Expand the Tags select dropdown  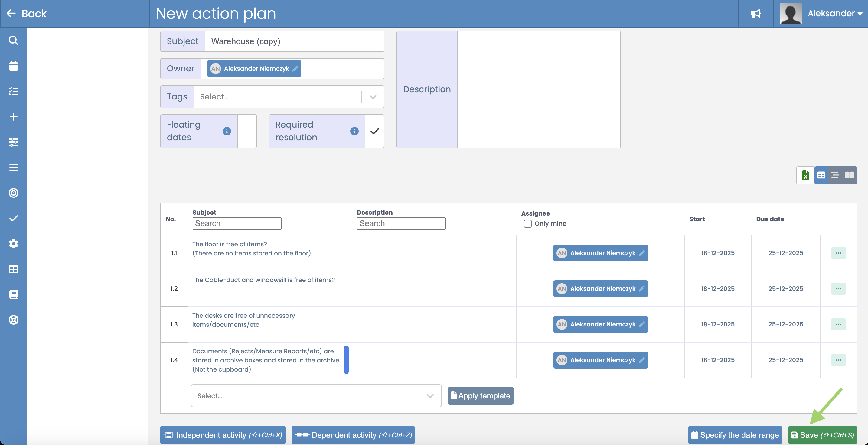373,97
